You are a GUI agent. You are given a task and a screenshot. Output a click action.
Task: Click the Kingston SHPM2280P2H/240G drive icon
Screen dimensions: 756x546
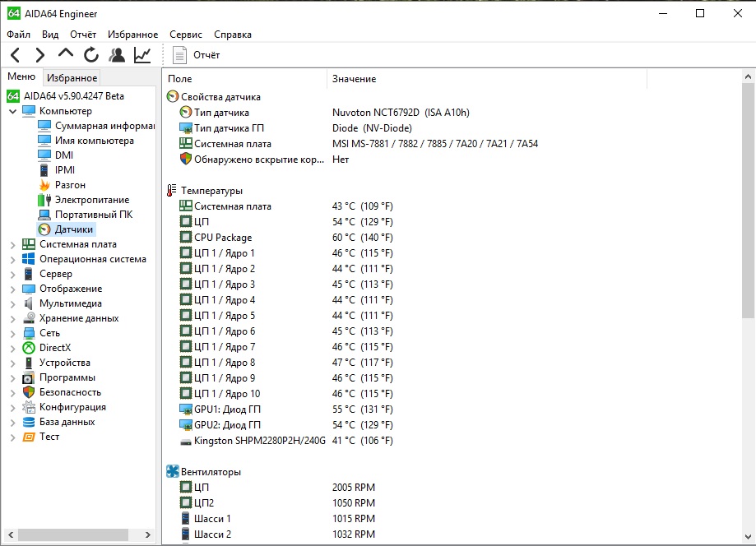point(186,442)
